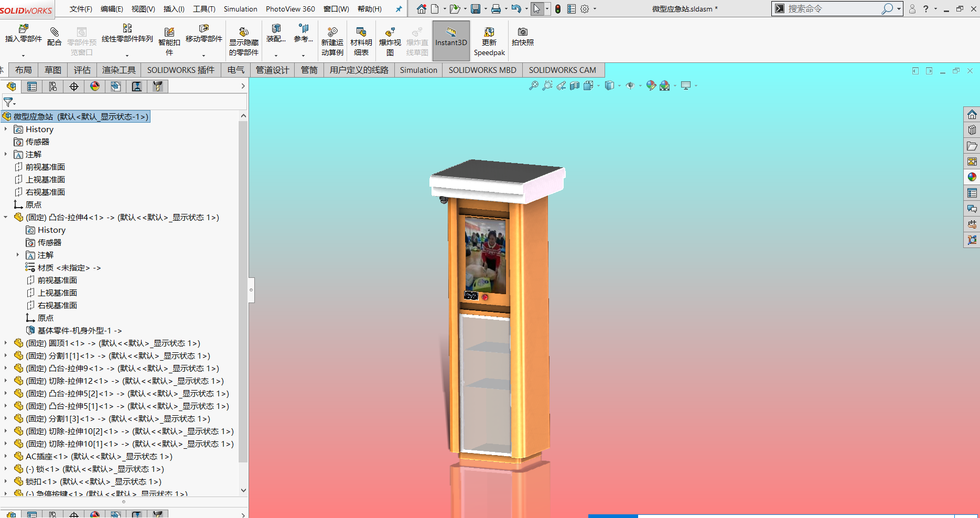Open Edit Appearance in the heads-up toolbar
This screenshot has height=518, width=980.
point(651,85)
